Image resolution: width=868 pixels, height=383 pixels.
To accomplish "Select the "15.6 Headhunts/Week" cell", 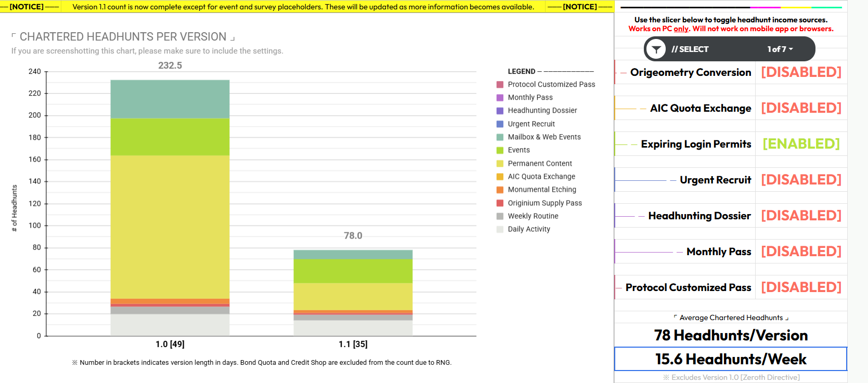I will [x=730, y=359].
